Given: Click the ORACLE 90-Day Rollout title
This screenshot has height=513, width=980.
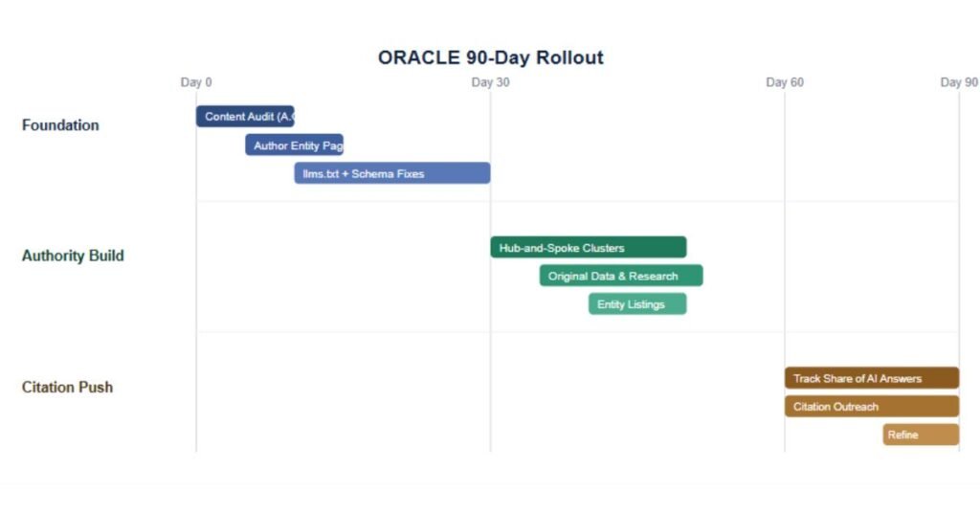Looking at the screenshot, I should [x=491, y=57].
